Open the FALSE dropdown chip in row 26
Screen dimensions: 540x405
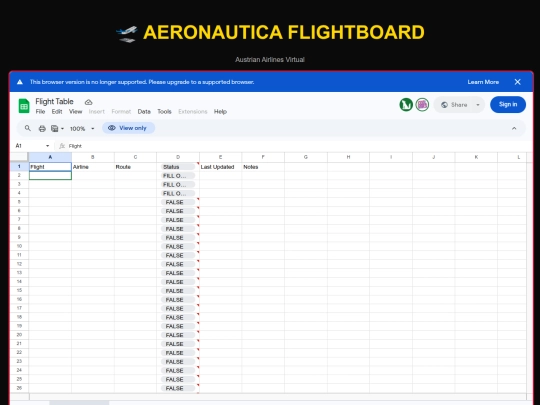point(178,388)
